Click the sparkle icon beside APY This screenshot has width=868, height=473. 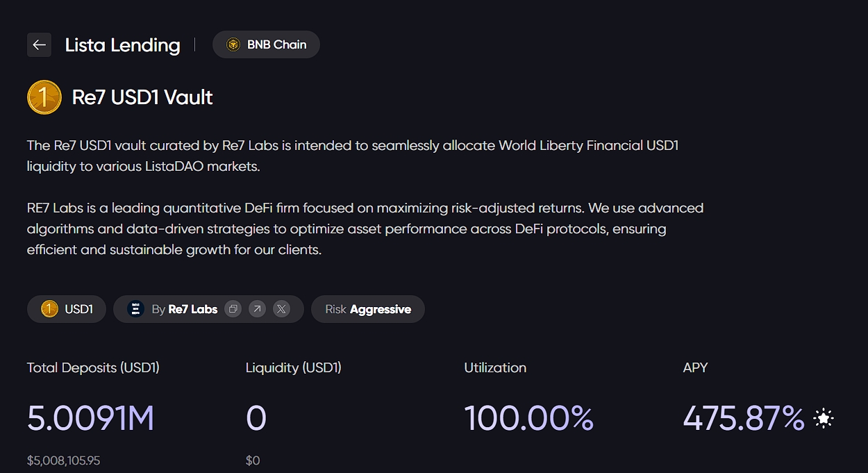pyautogui.click(x=824, y=418)
